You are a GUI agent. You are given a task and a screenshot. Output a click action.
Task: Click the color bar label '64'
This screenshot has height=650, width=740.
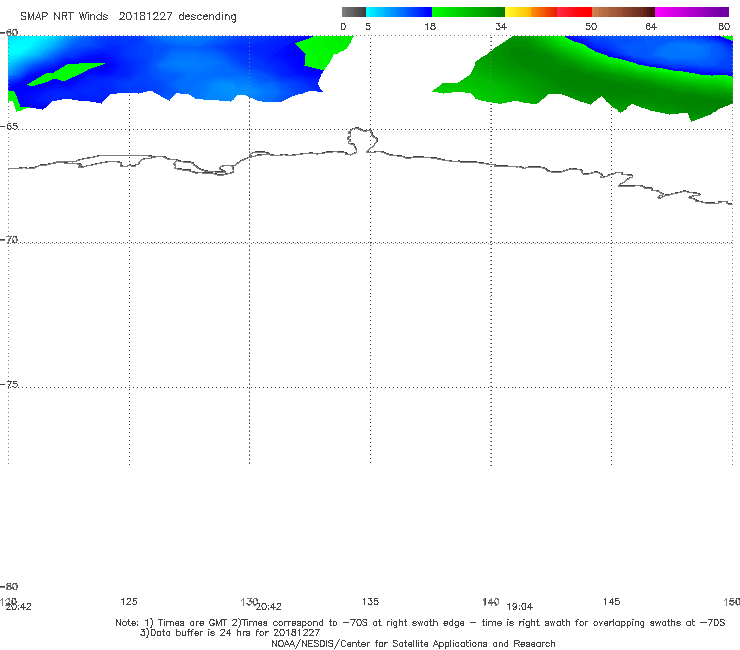click(x=651, y=27)
